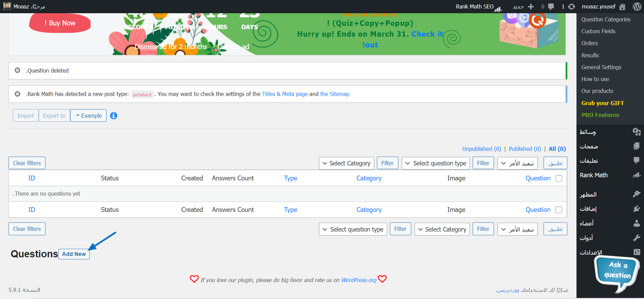The height and width of the screenshot is (299, 644).
Task: Tick the select-all checkbox in table header
Action: point(559,178)
